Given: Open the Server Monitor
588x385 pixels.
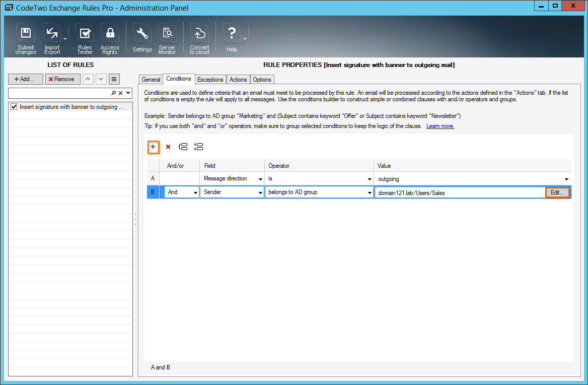Looking at the screenshot, I should point(167,39).
